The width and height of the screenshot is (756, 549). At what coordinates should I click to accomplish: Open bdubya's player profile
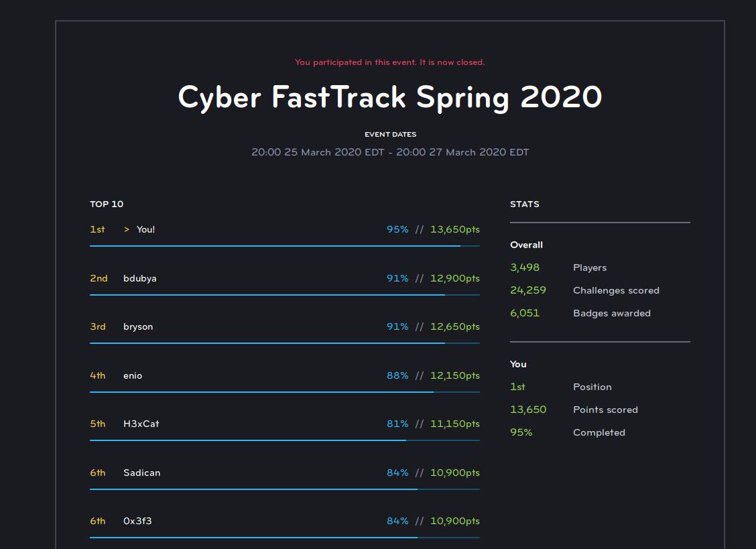tap(140, 278)
